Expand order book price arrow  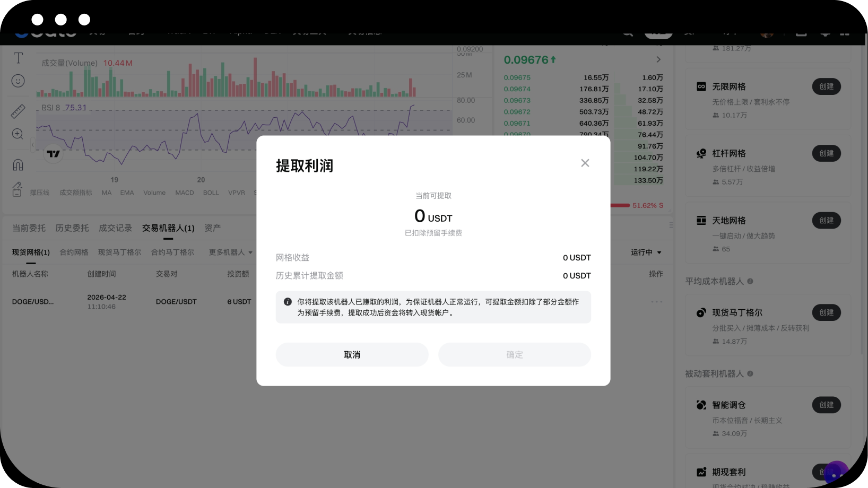658,59
